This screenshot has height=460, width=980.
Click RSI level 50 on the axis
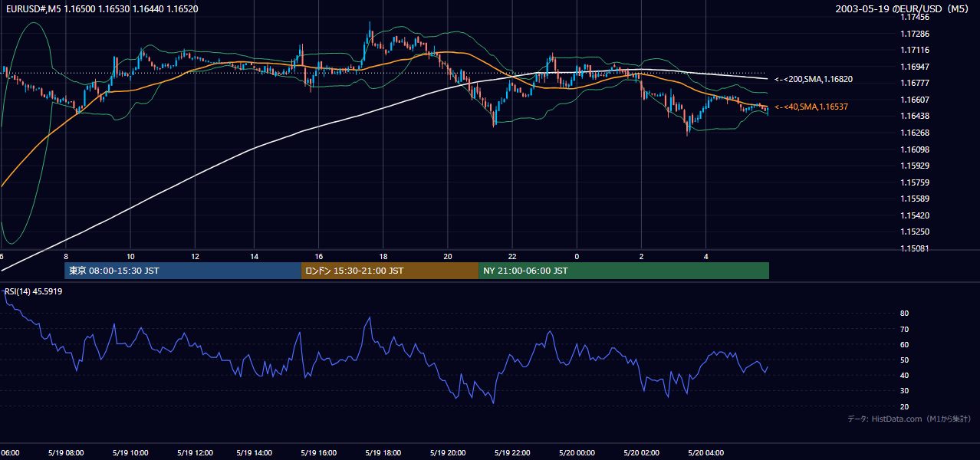coord(904,360)
